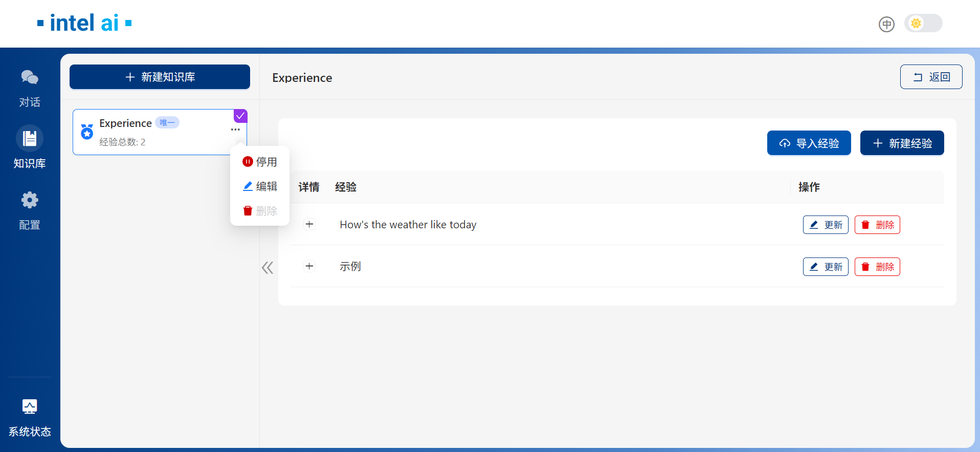
Task: Choose 停用 from the context menu
Action: pyautogui.click(x=260, y=162)
